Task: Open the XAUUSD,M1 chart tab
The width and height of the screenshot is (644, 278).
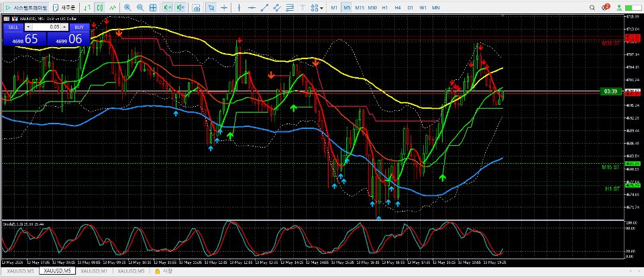Action: (x=94, y=271)
